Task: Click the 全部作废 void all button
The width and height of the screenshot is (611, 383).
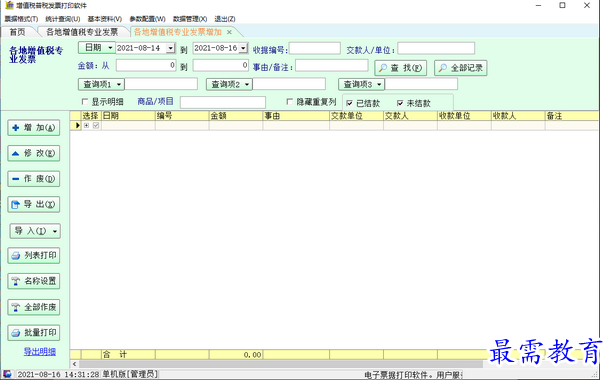Action: [x=34, y=307]
